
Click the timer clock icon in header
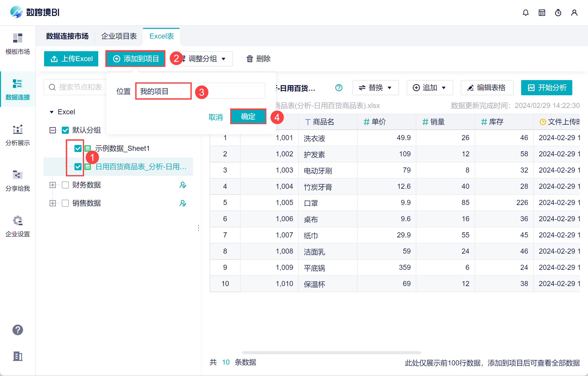[x=558, y=13]
